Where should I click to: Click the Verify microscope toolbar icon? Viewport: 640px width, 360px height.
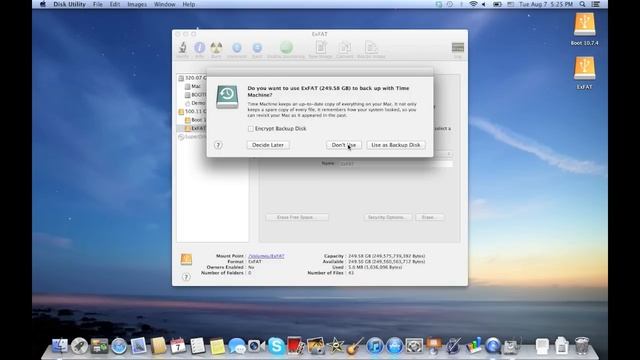coord(182,48)
